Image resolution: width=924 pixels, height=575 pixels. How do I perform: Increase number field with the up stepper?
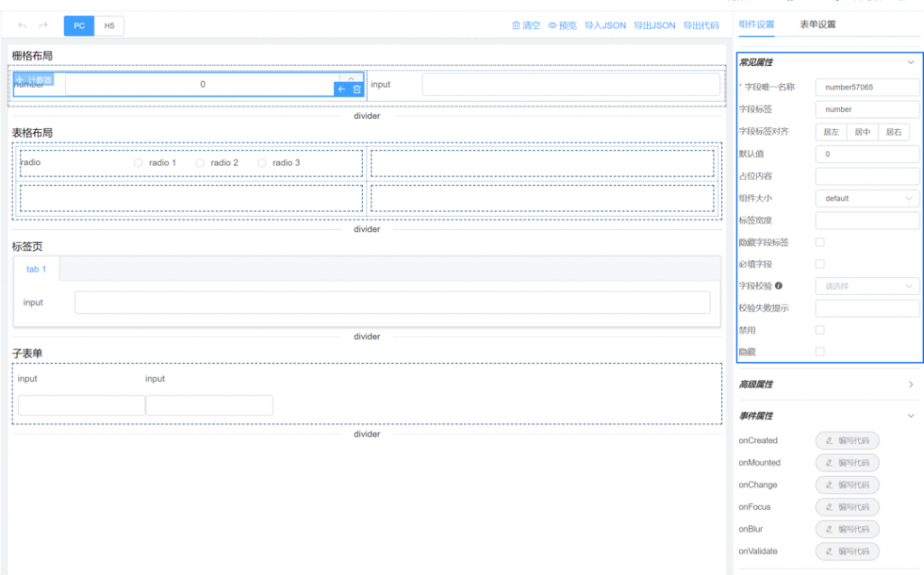(x=351, y=78)
